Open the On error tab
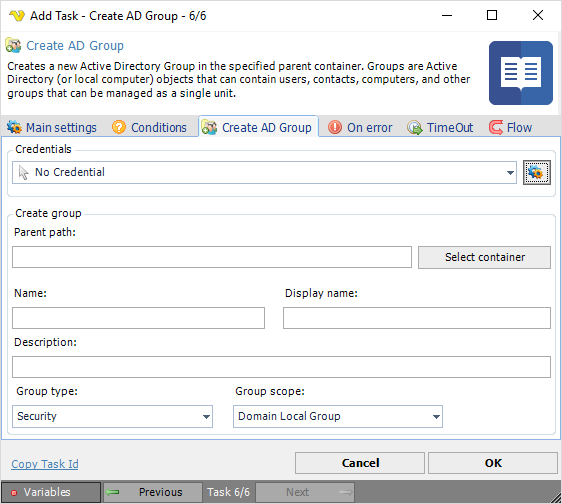The image size is (562, 504). point(360,127)
